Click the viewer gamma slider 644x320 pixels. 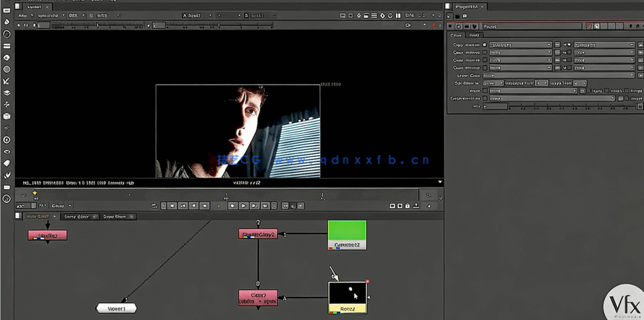tap(220, 26)
